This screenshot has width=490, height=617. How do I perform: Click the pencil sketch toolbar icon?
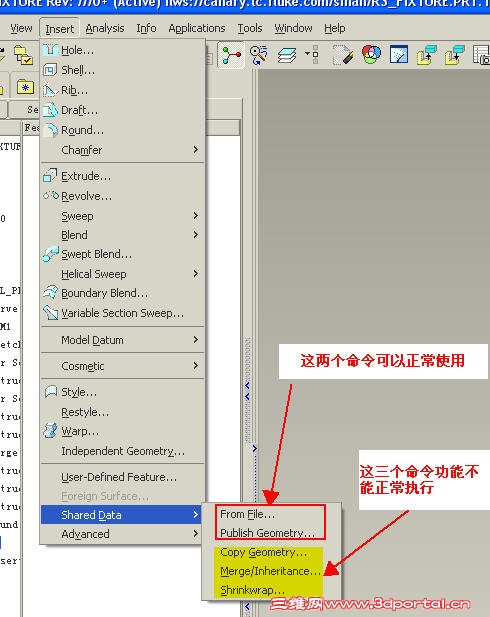(342, 55)
